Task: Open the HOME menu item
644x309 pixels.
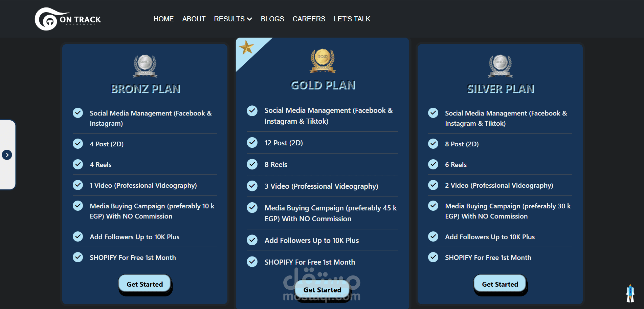Action: point(163,19)
